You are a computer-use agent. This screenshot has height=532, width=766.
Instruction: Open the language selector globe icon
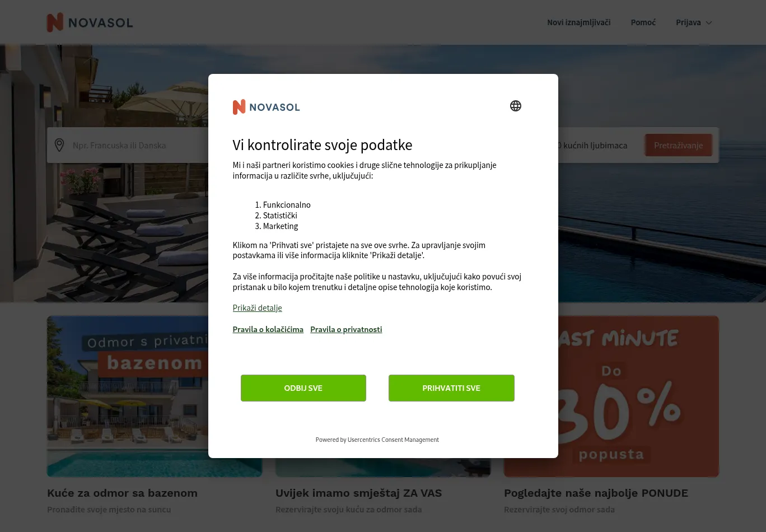tap(516, 106)
